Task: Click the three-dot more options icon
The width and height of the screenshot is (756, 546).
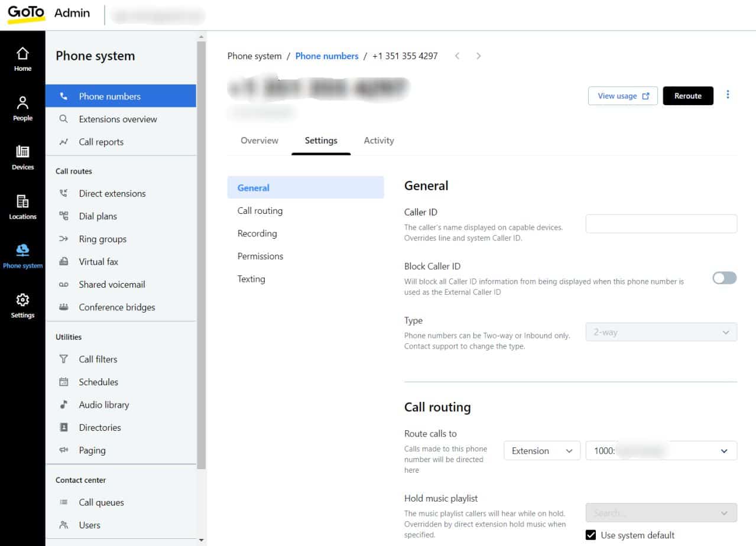Action: 728,95
